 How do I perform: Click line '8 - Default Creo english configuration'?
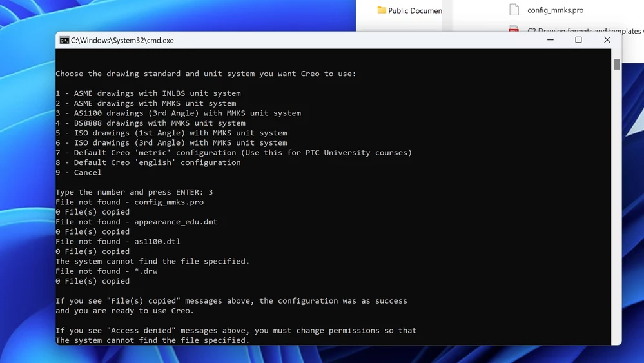click(x=148, y=162)
